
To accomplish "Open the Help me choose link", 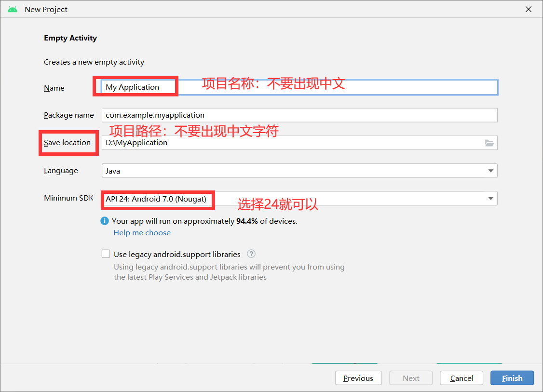I will pos(142,233).
